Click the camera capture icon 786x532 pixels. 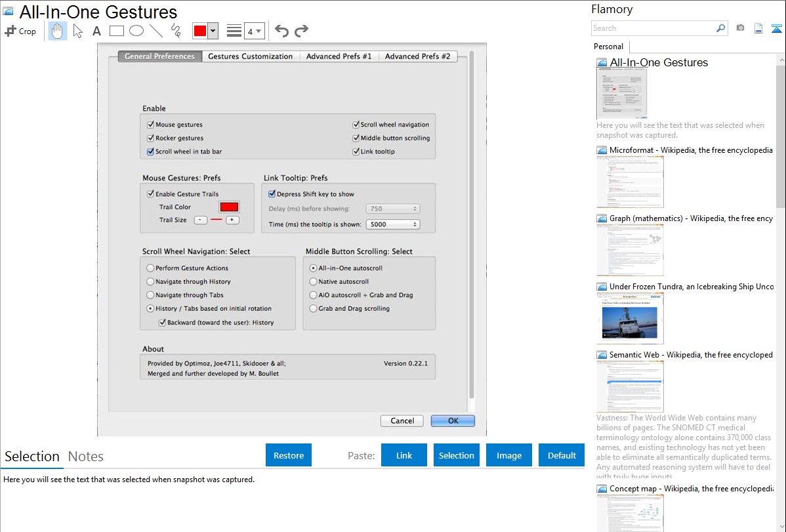740,28
